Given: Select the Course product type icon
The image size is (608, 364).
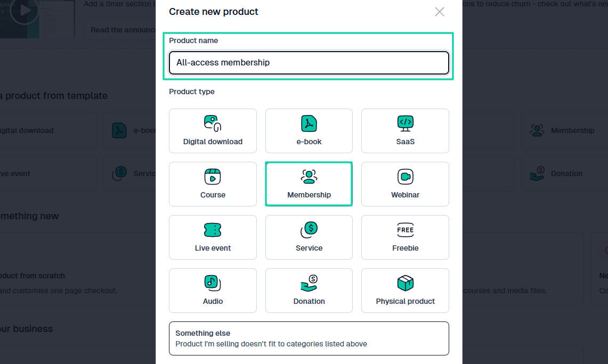Looking at the screenshot, I should point(213,177).
